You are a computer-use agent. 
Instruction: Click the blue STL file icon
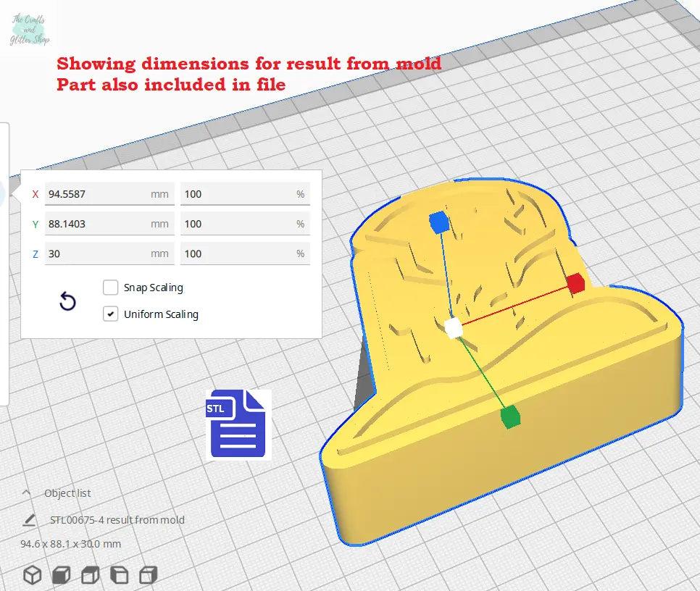[237, 424]
